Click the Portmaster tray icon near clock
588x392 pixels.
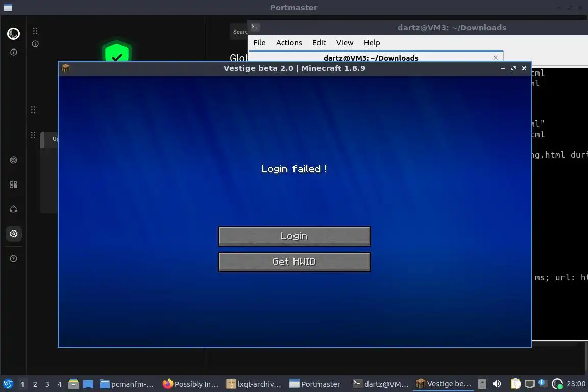[x=557, y=384]
